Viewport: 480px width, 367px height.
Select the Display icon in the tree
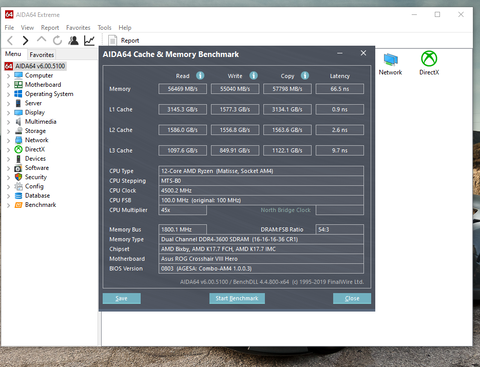click(x=18, y=112)
